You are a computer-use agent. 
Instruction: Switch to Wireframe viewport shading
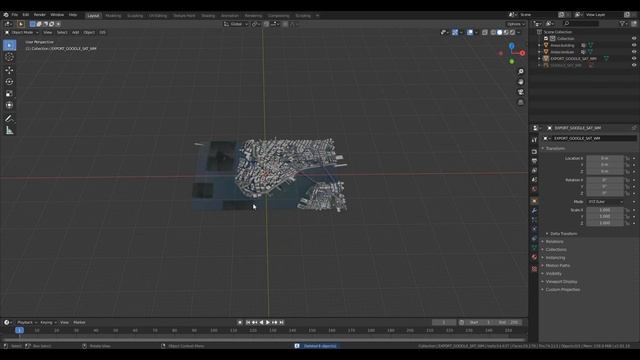pyautogui.click(x=493, y=32)
